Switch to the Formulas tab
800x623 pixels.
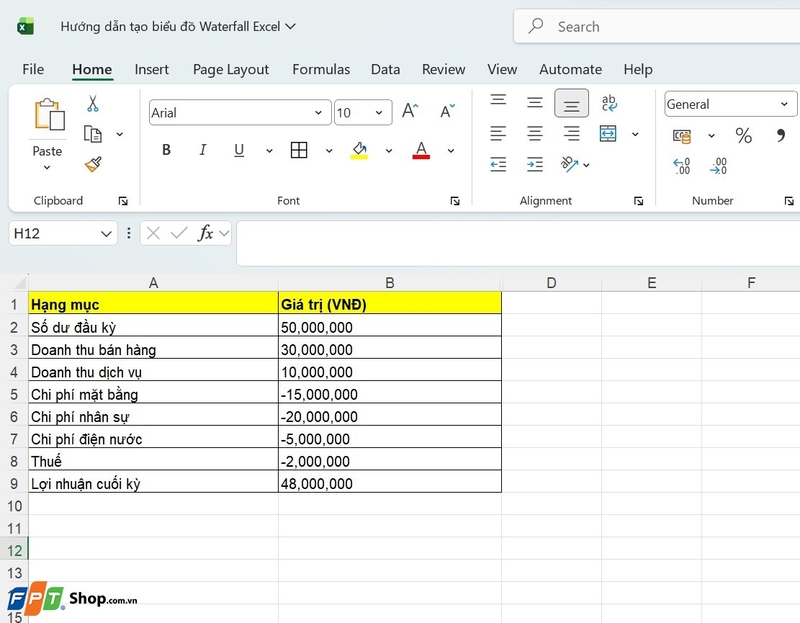tap(321, 69)
